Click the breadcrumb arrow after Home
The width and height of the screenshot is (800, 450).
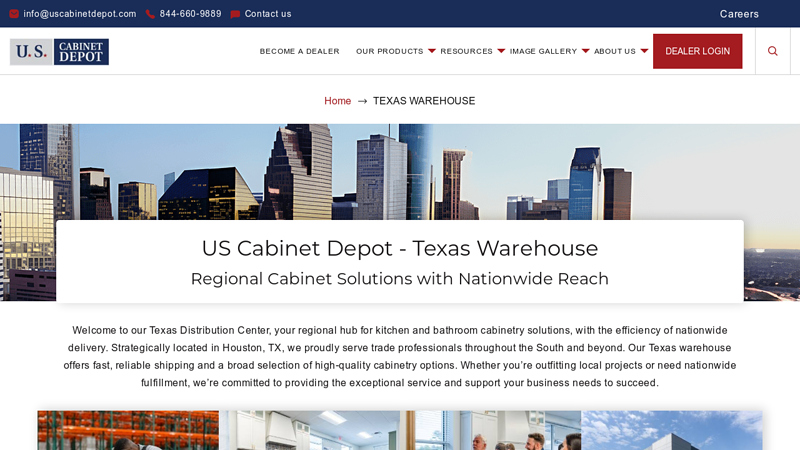(x=362, y=101)
